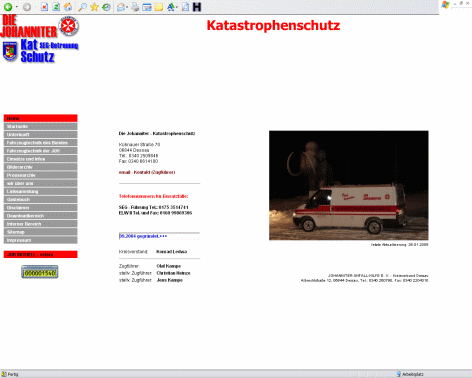Viewport: 472px width, 378px height.
Task: Select the red Home navigation item
Action: point(40,118)
